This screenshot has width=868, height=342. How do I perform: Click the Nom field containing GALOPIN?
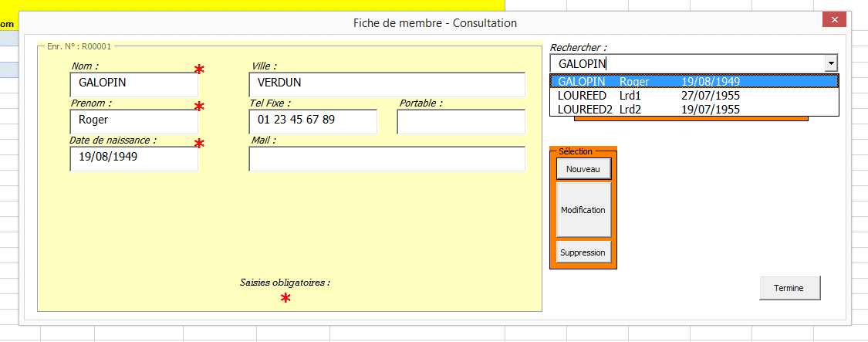coord(134,84)
